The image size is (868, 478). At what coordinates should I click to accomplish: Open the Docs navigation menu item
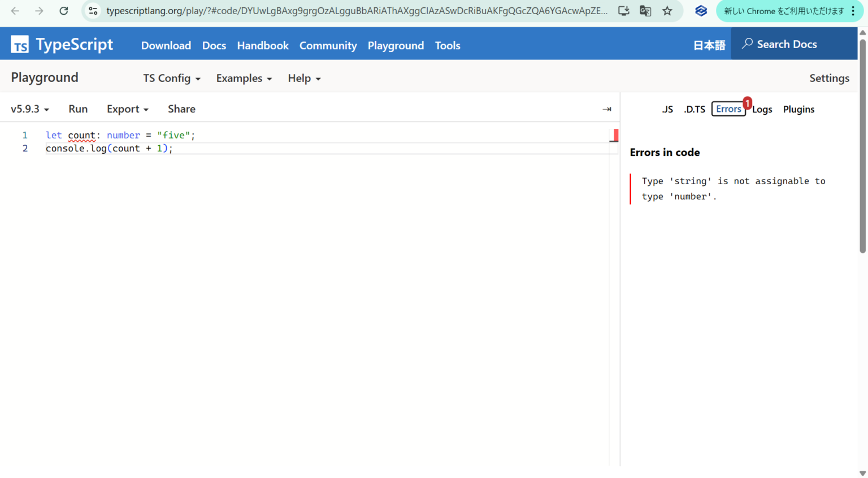point(214,45)
